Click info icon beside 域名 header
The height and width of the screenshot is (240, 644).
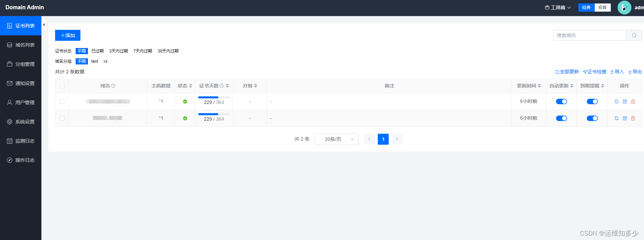click(113, 86)
